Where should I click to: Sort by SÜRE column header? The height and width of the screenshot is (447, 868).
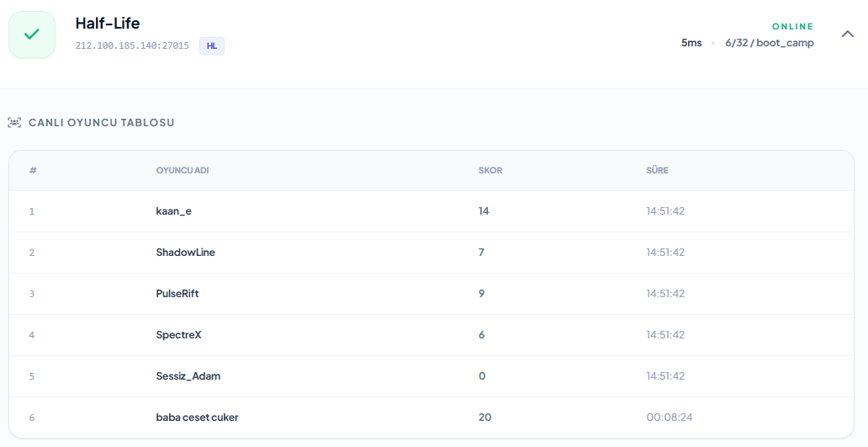(657, 171)
